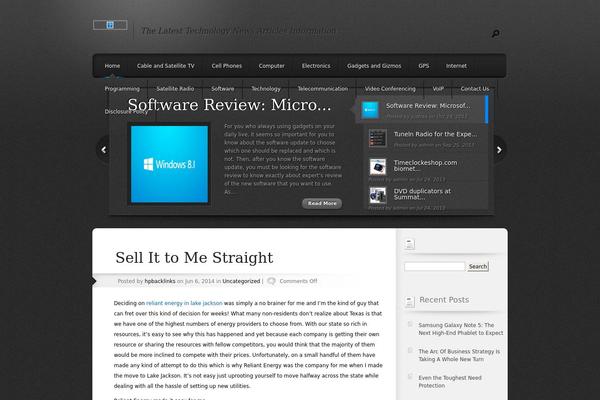This screenshot has height=400, width=600.
Task: Click the site logo icon in header
Action: (110, 25)
